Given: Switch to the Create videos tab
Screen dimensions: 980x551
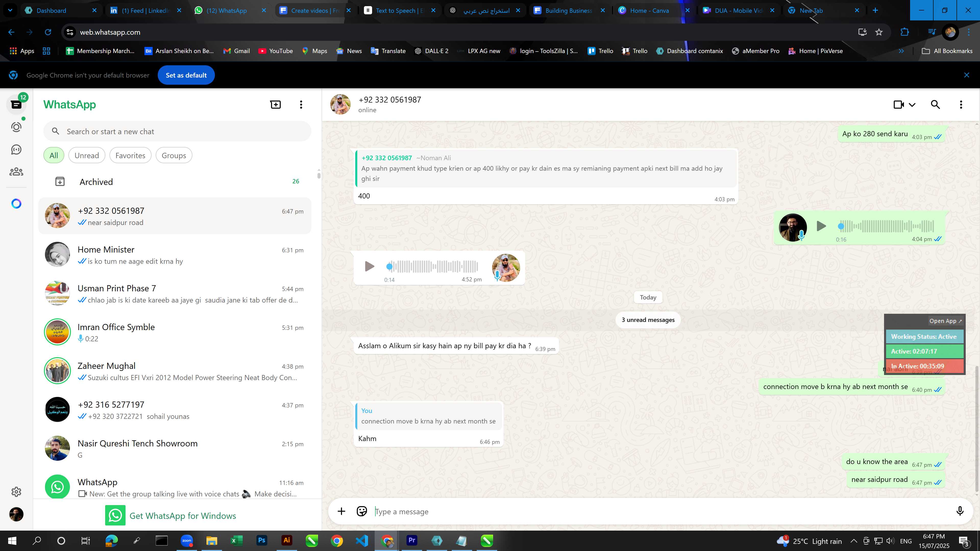Looking at the screenshot, I should pos(315,11).
